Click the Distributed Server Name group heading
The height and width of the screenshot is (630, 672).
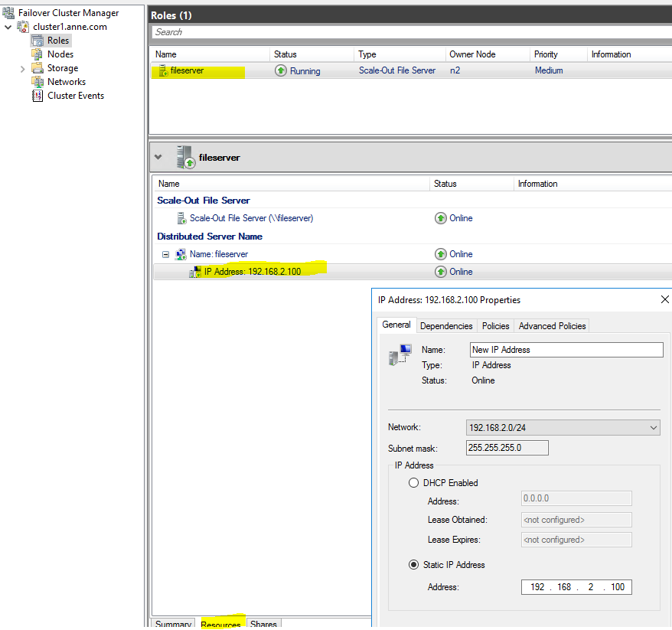point(210,237)
